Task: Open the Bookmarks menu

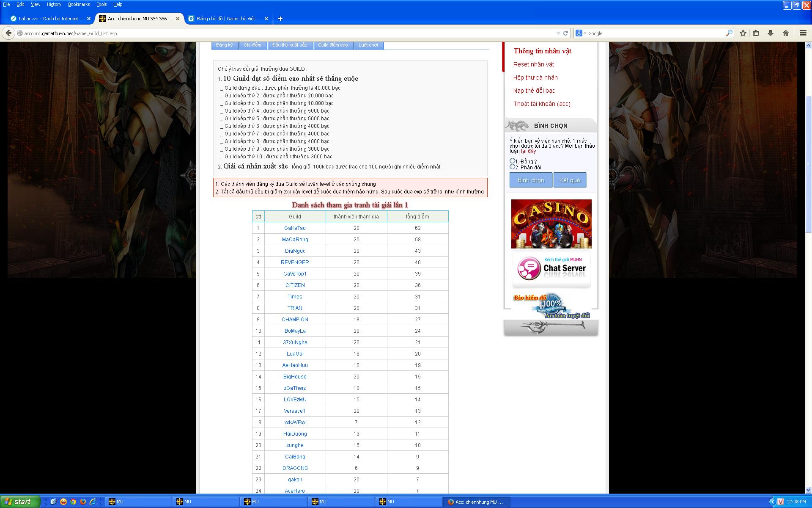Action: coord(79,4)
